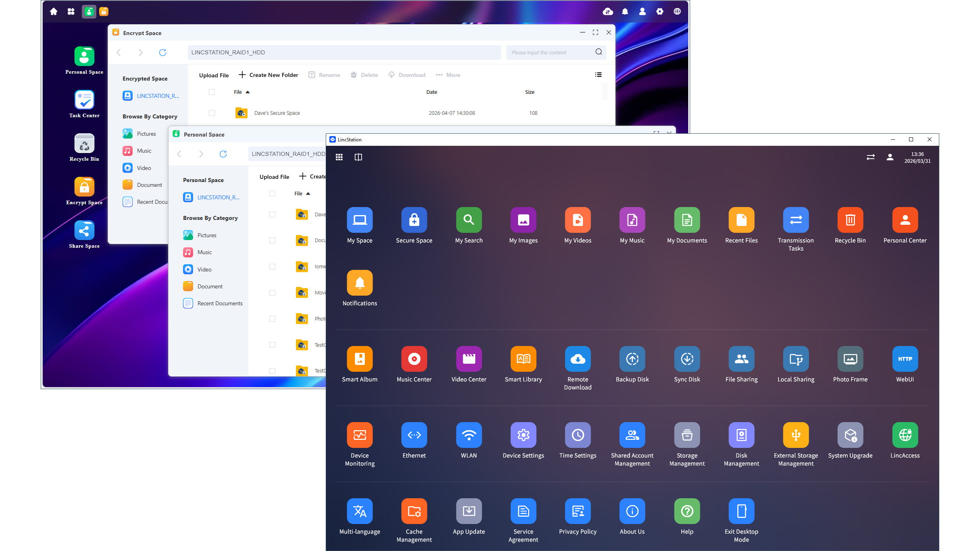
Task: Click Delete in Encrypt Space toolbar
Action: (364, 75)
